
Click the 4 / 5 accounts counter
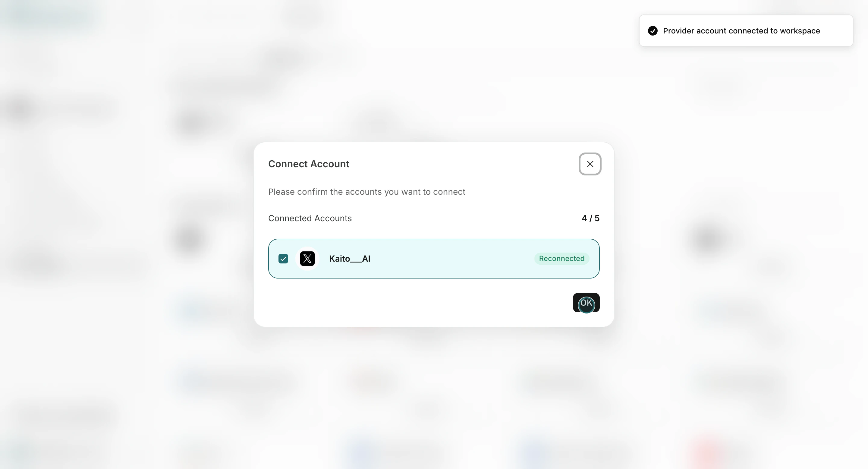(x=590, y=218)
